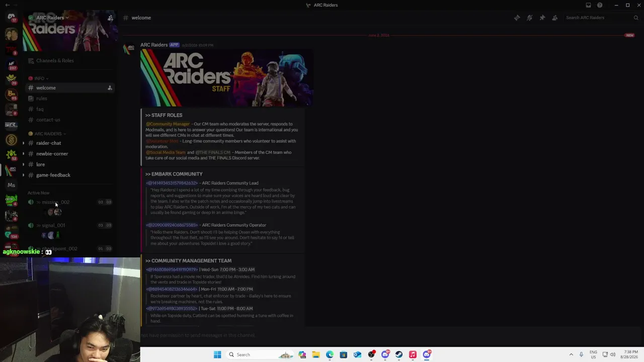
Task: Click the @Social Media Team role mention
Action: pyautogui.click(x=166, y=152)
